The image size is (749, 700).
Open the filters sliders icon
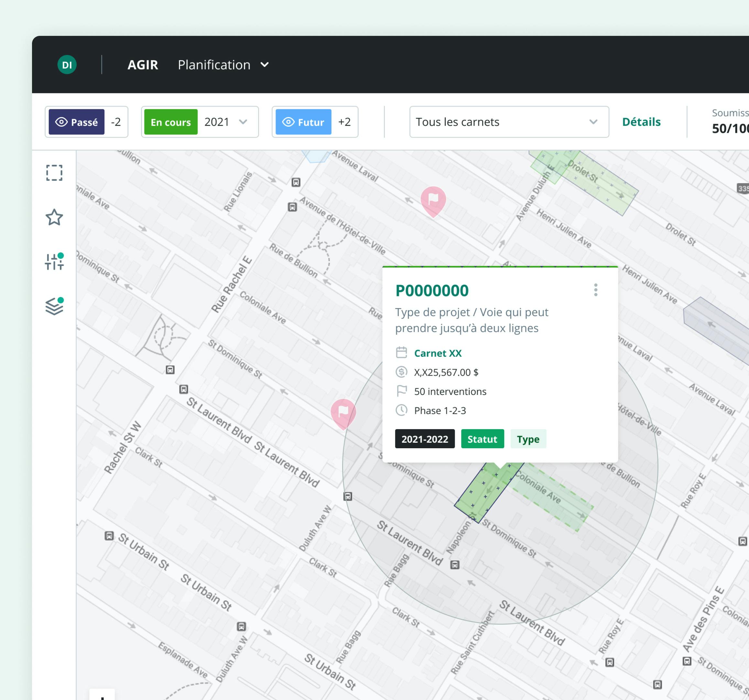[x=54, y=261]
